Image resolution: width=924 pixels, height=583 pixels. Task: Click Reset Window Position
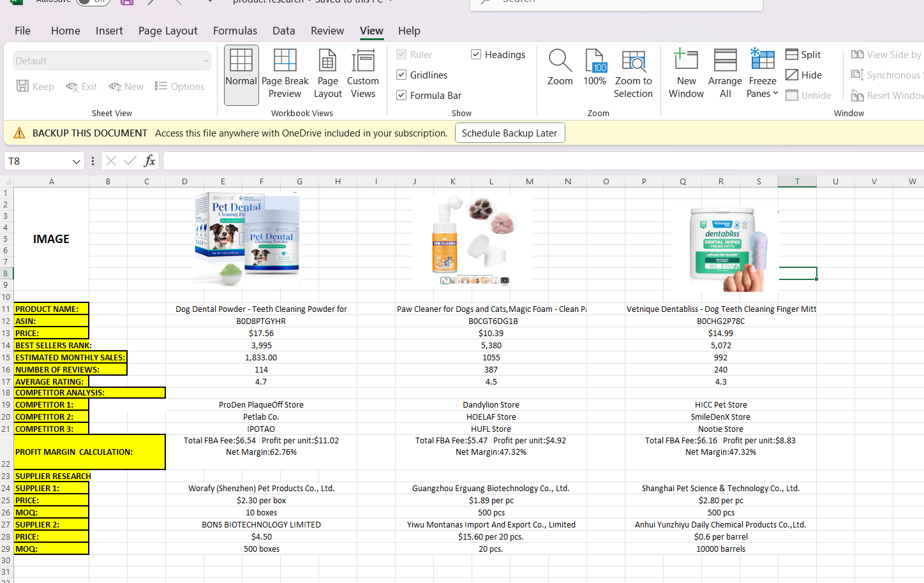coord(887,96)
